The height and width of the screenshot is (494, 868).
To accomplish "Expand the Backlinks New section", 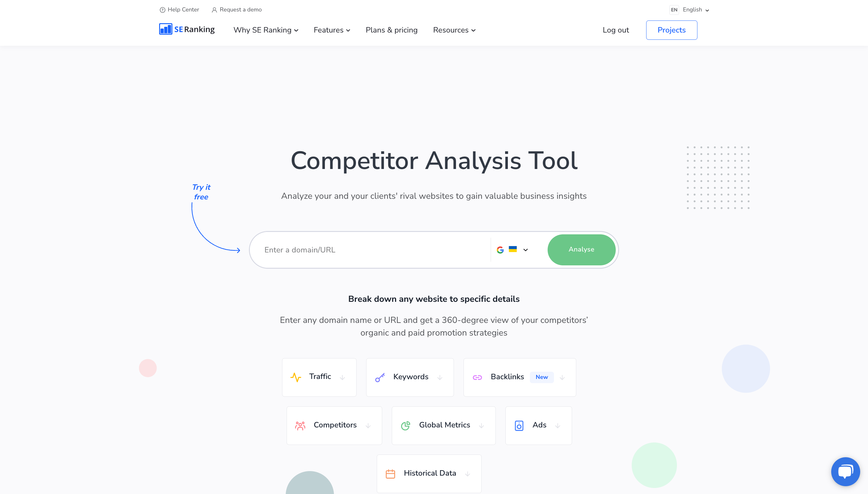I will [563, 377].
